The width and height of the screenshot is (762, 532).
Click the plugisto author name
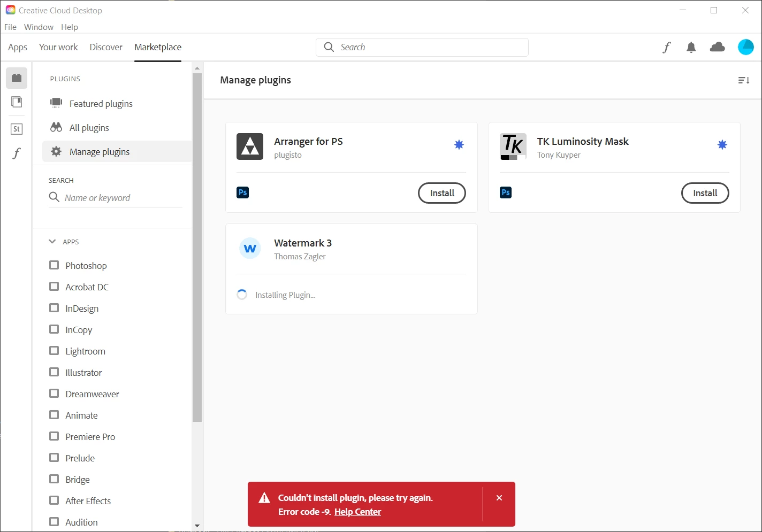[x=288, y=155]
